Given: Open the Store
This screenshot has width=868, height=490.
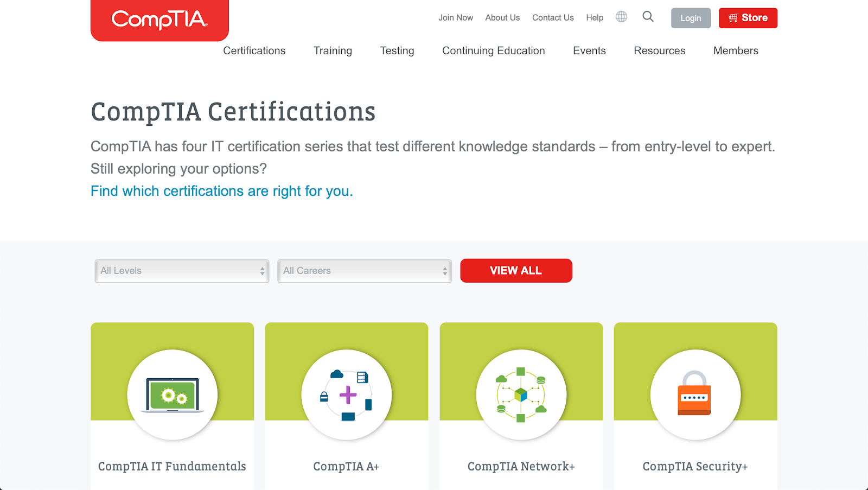Looking at the screenshot, I should click(748, 18).
